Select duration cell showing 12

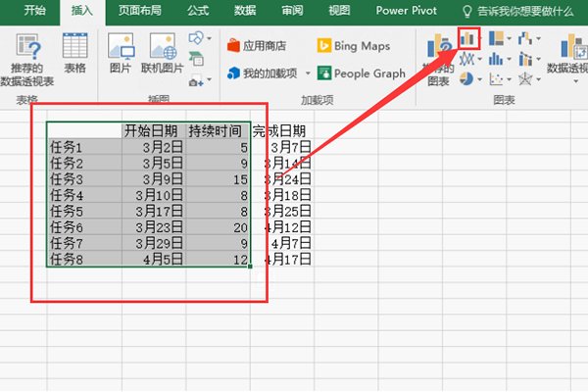[x=218, y=259]
